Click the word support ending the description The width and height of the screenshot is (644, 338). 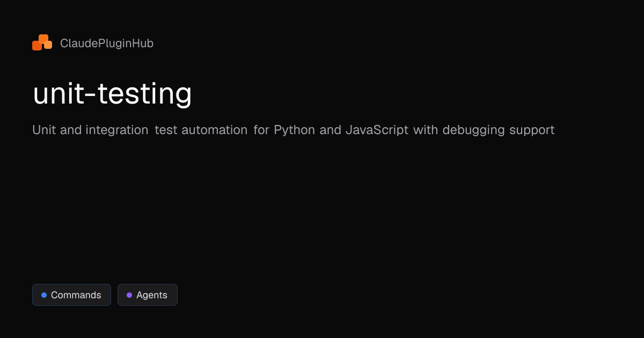[532, 130]
